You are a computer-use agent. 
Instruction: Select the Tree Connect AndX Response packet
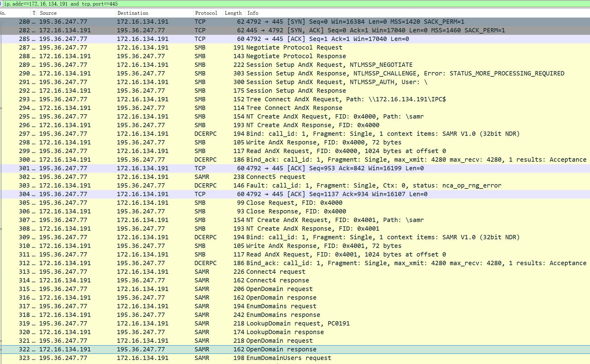click(295, 108)
